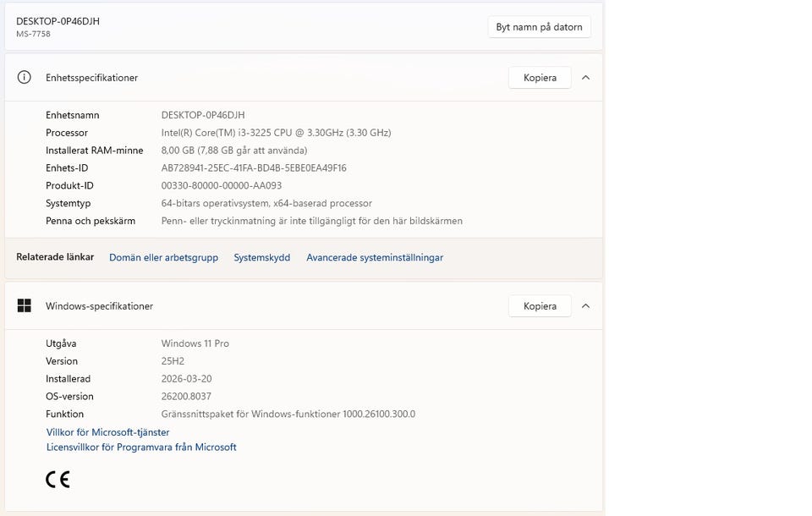
Task: Open Avancerade systeminställningar link
Action: pos(374,258)
